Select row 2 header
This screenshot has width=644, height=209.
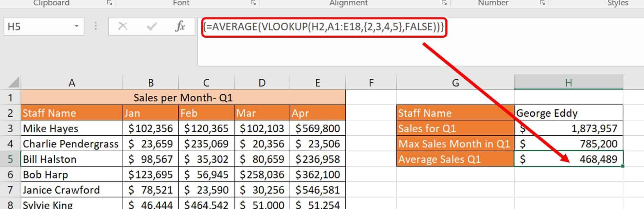(x=10, y=113)
